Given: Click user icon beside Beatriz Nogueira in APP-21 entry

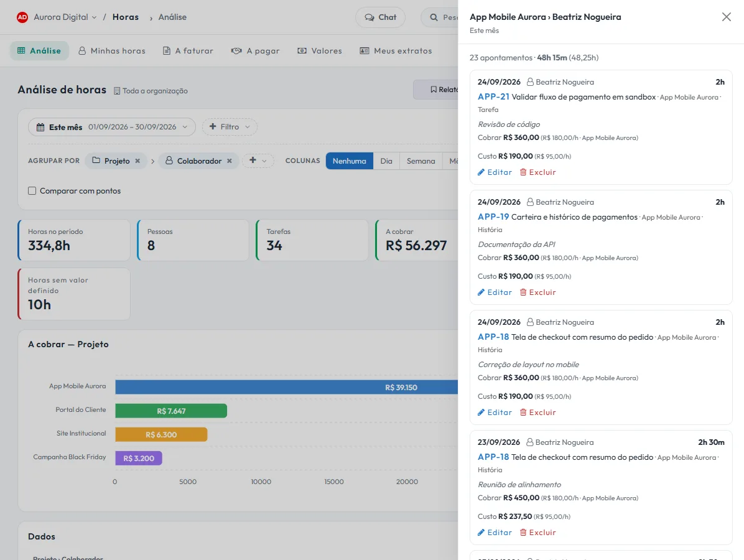Looking at the screenshot, I should (x=530, y=82).
